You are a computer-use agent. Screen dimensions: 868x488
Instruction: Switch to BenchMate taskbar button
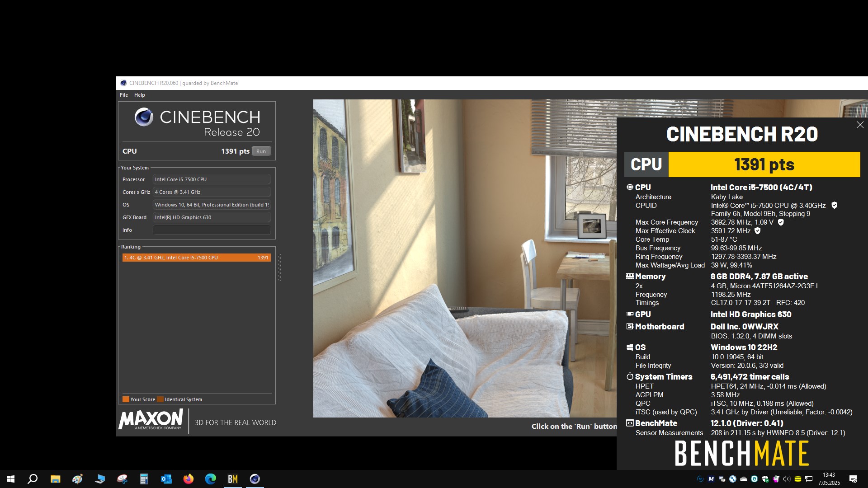point(232,479)
